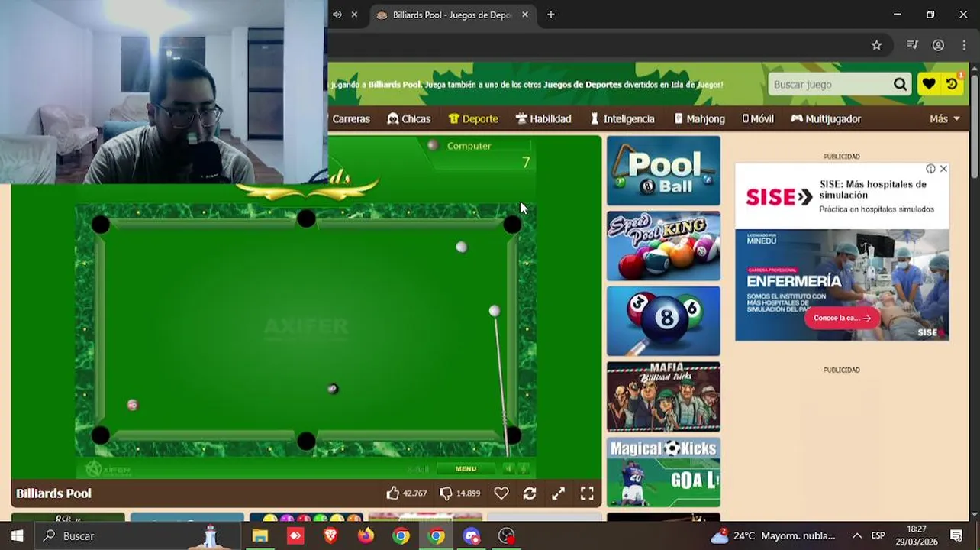Image resolution: width=980 pixels, height=550 pixels.
Task: Close the SISE advertisement with the X
Action: click(943, 169)
